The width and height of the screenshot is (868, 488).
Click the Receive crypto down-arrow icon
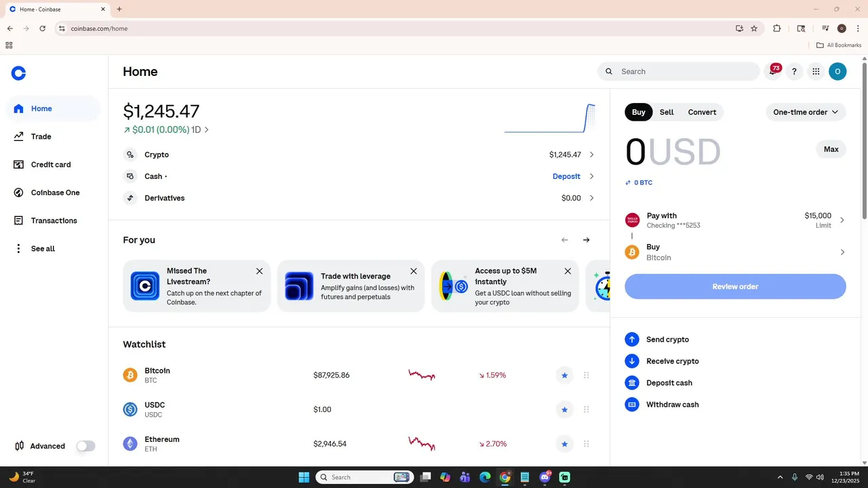pos(632,361)
